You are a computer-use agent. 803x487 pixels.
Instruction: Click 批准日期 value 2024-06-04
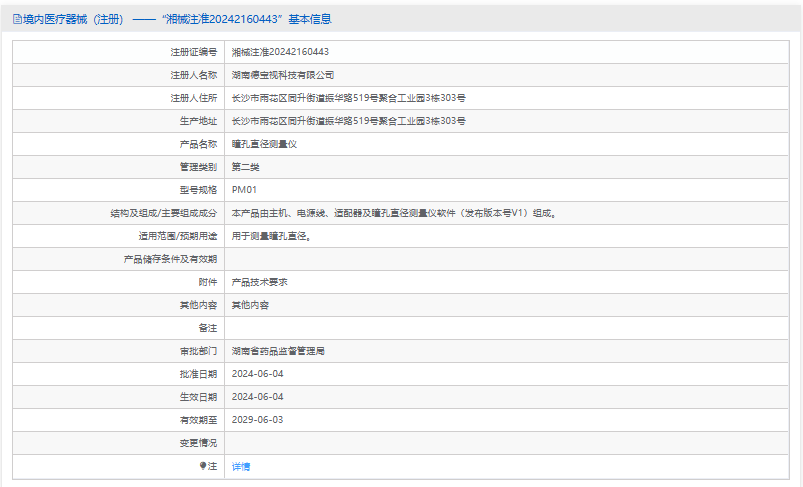(x=258, y=374)
